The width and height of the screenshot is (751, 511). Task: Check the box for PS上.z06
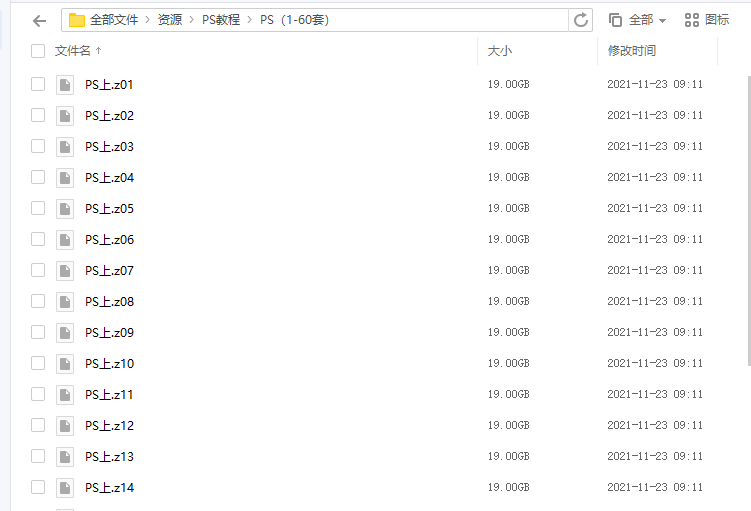(38, 239)
